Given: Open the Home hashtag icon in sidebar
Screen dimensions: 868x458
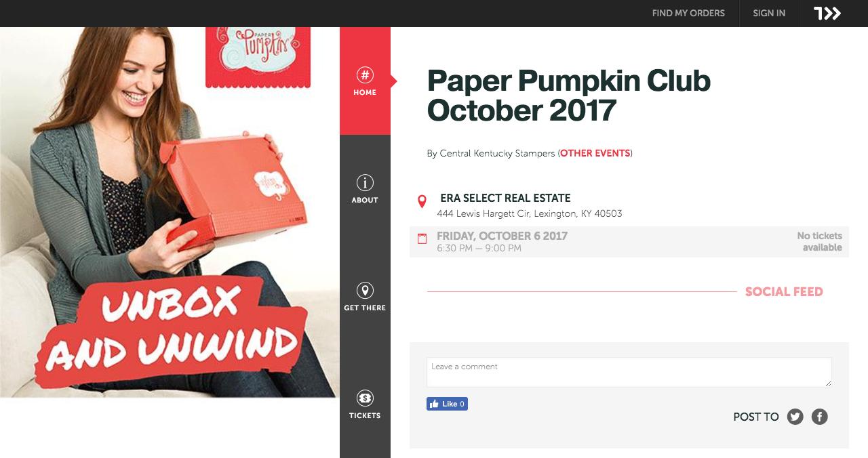Looking at the screenshot, I should 365,75.
